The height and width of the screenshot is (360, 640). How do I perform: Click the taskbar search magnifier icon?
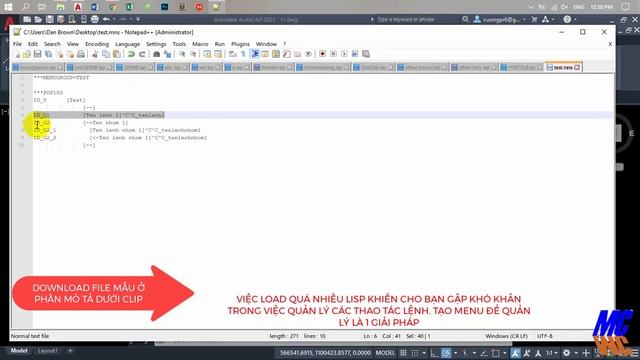click(25, 7)
